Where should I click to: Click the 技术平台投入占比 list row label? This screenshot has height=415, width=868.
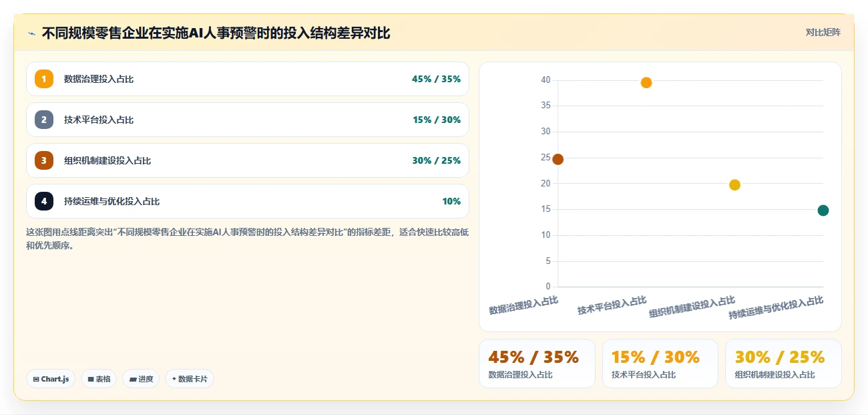click(x=99, y=120)
